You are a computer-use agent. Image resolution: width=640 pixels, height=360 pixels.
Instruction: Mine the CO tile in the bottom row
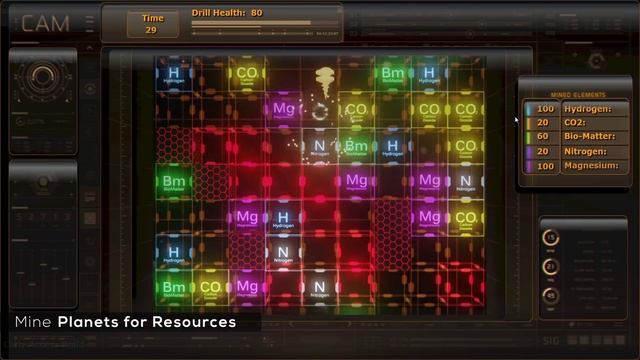point(210,288)
